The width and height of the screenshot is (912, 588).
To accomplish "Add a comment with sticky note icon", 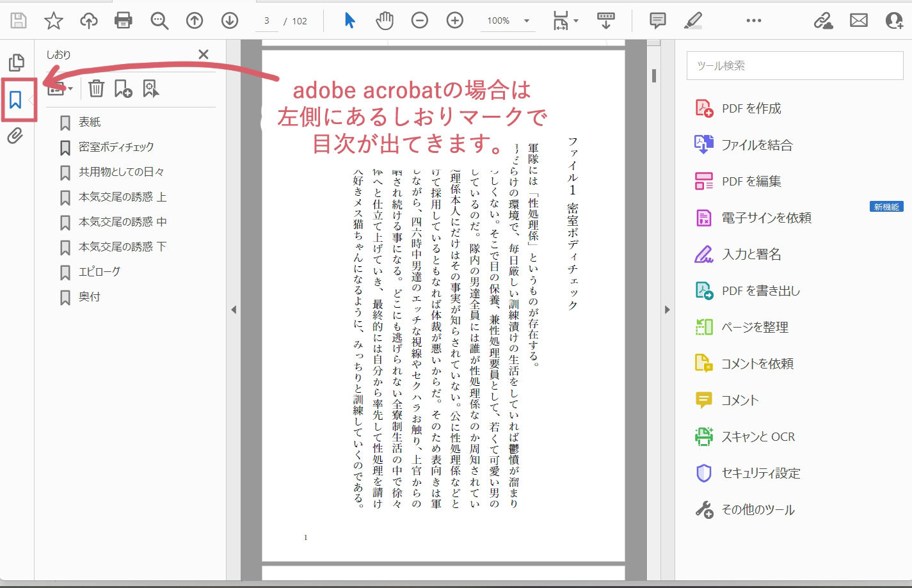I will pyautogui.click(x=657, y=20).
